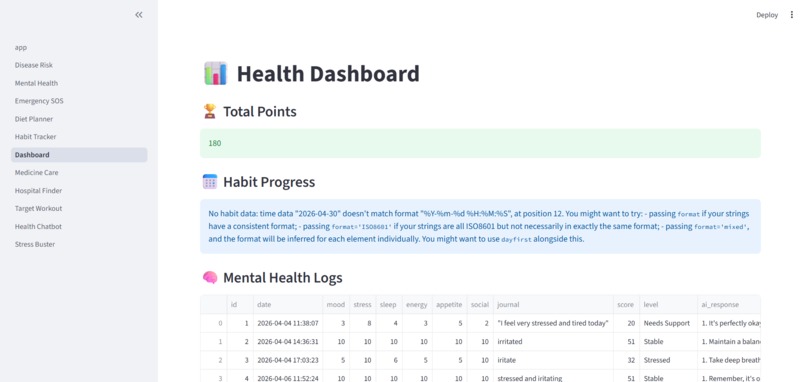Viewport: 806px width, 382px height.
Task: Click the 'No habit data' error message
Action: pyautogui.click(x=480, y=226)
